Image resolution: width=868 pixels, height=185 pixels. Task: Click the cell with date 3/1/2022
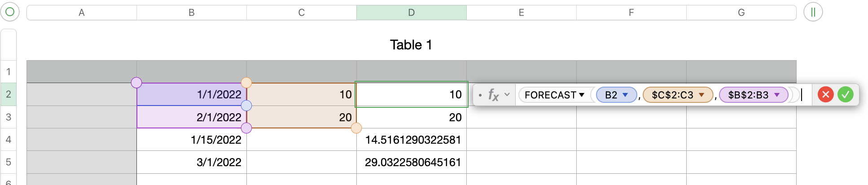(x=192, y=162)
